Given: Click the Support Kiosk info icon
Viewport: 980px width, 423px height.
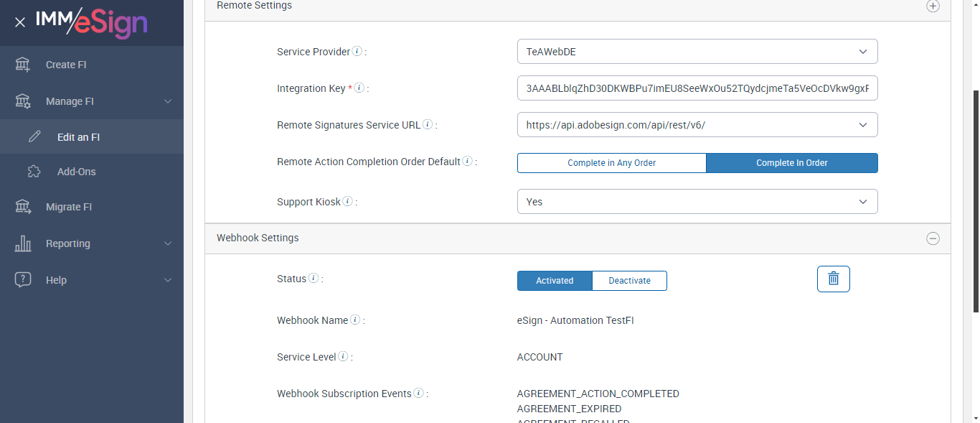Looking at the screenshot, I should 348,202.
